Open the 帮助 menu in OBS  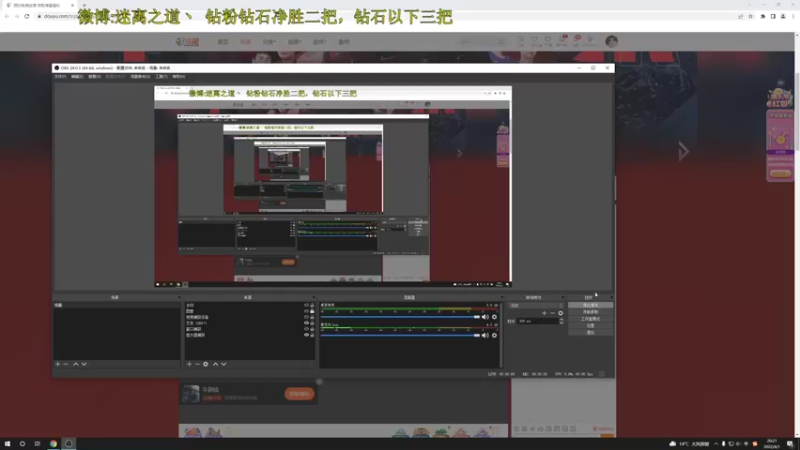[179, 77]
